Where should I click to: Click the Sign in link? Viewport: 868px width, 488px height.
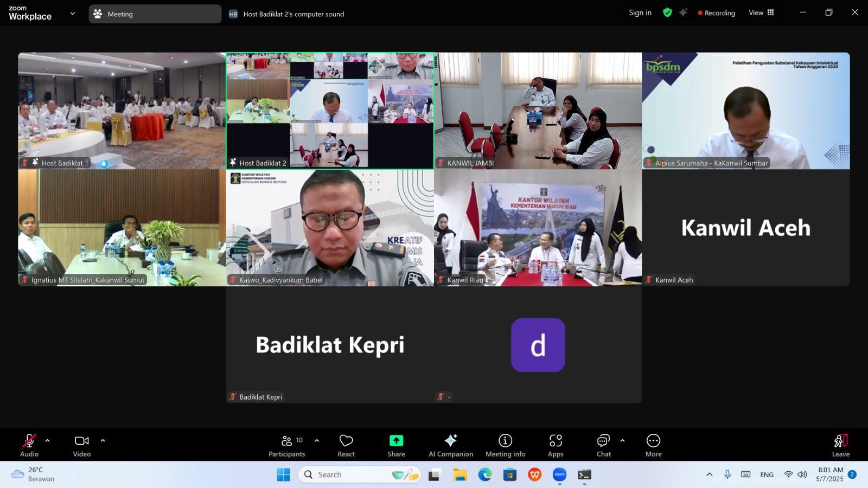tap(640, 12)
